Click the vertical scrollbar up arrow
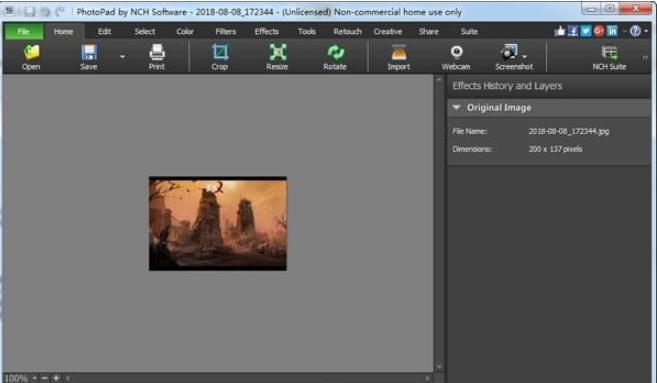Screen dimensions: 657x383 [439, 80]
